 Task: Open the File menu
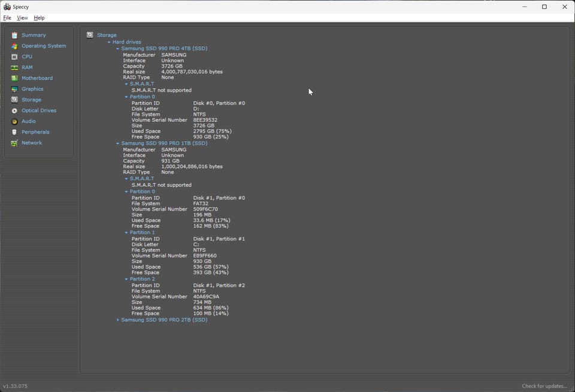[7, 18]
